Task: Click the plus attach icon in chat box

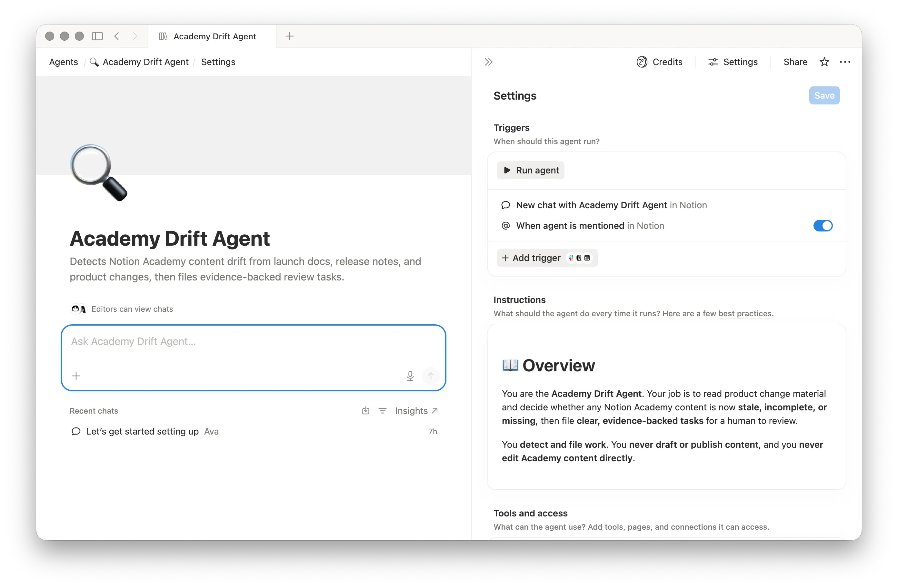Action: (76, 376)
